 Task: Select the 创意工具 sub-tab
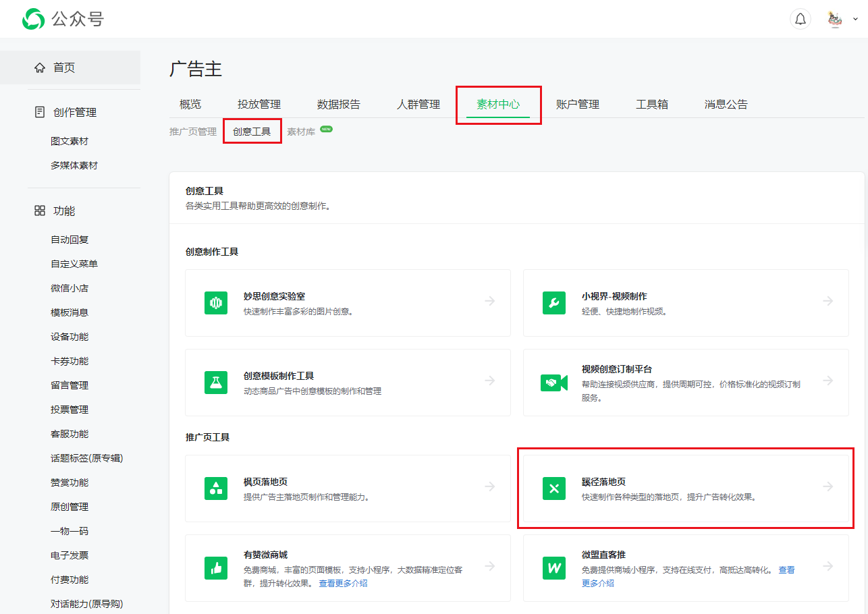(252, 132)
